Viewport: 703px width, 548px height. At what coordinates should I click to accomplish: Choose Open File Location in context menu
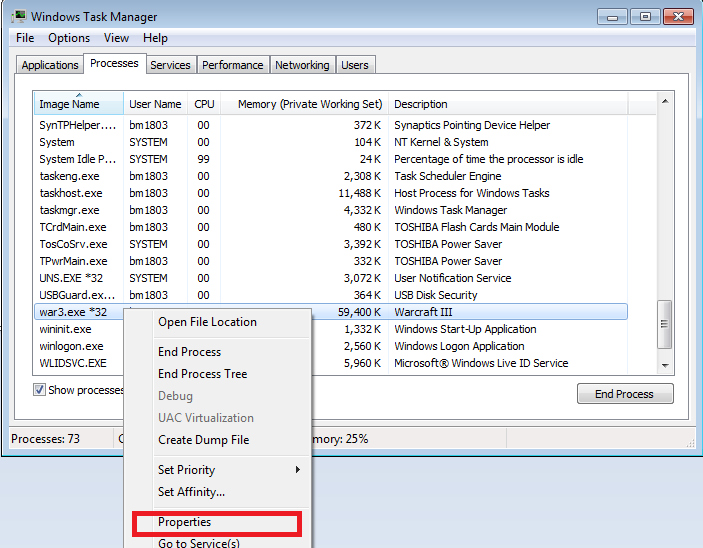(207, 322)
